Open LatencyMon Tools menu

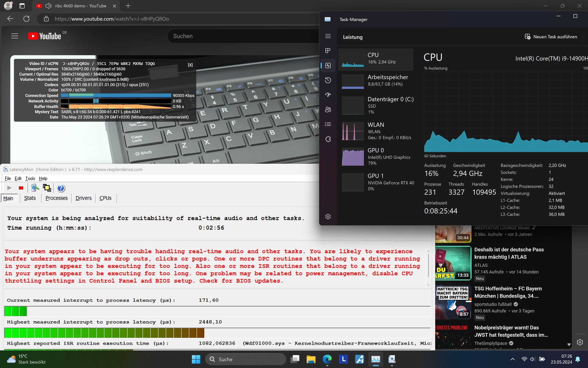pyautogui.click(x=30, y=178)
